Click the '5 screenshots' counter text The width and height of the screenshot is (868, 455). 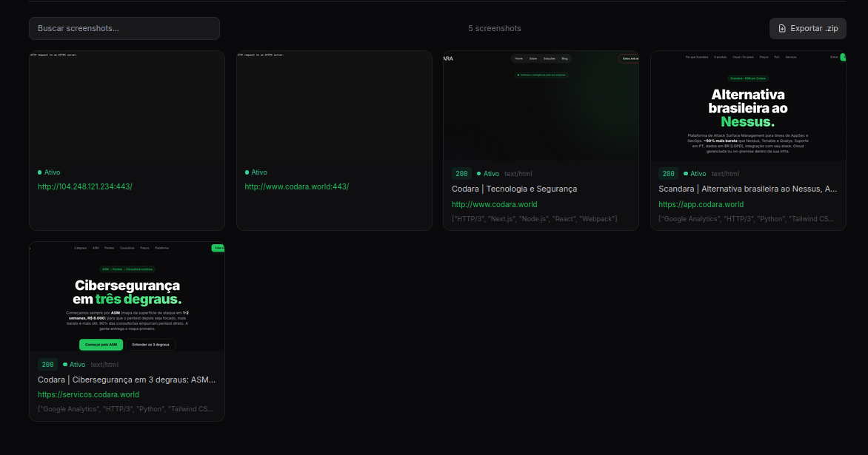(494, 28)
